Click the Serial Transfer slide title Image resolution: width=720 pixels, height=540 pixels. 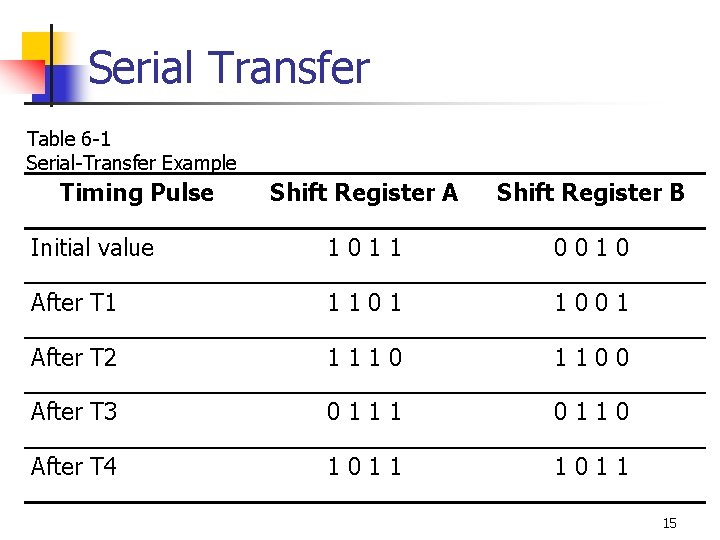(229, 68)
